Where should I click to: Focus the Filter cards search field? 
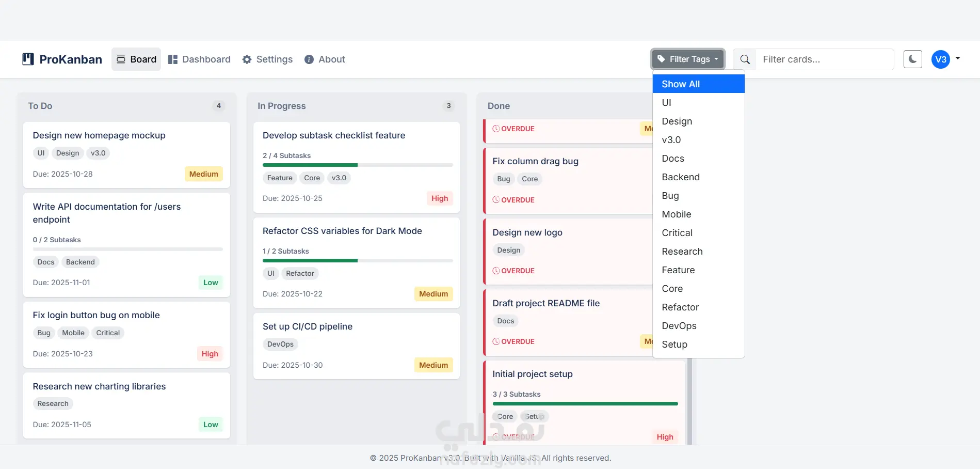824,59
